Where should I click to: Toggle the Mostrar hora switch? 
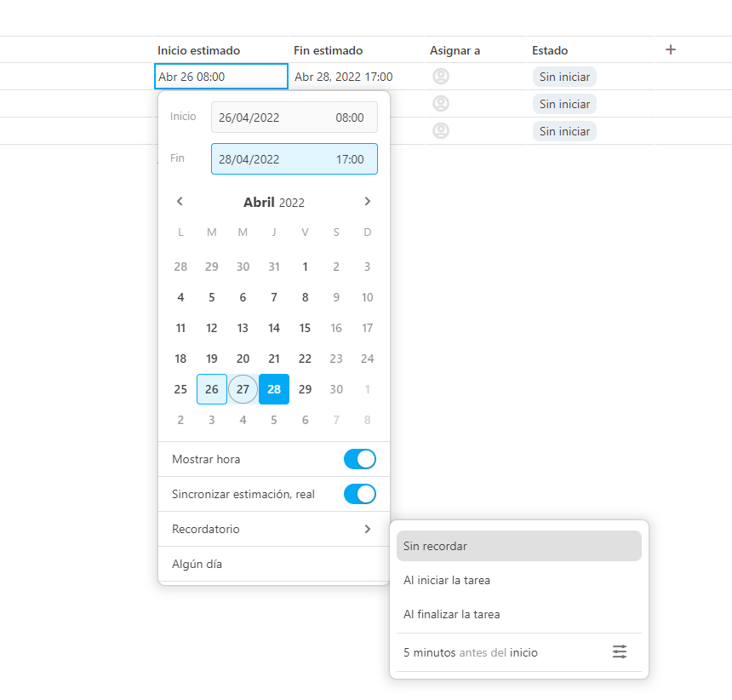359,459
